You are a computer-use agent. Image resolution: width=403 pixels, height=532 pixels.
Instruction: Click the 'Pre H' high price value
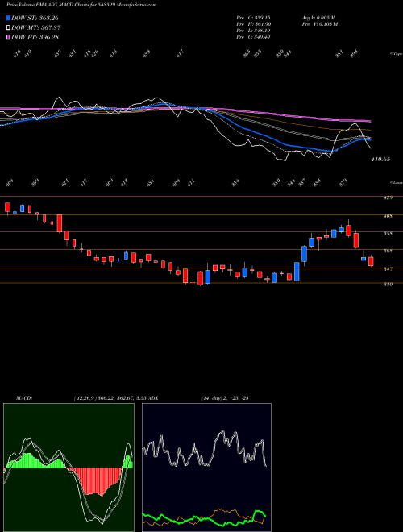[x=253, y=24]
